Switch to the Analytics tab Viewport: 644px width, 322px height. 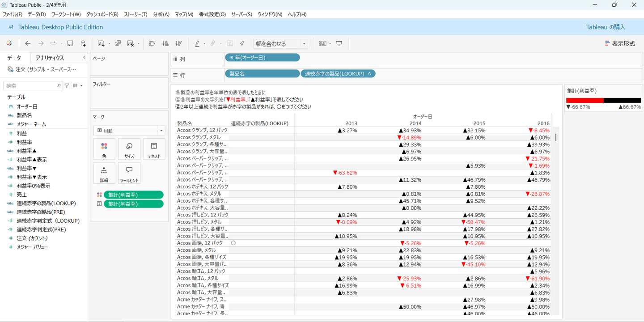click(50, 58)
